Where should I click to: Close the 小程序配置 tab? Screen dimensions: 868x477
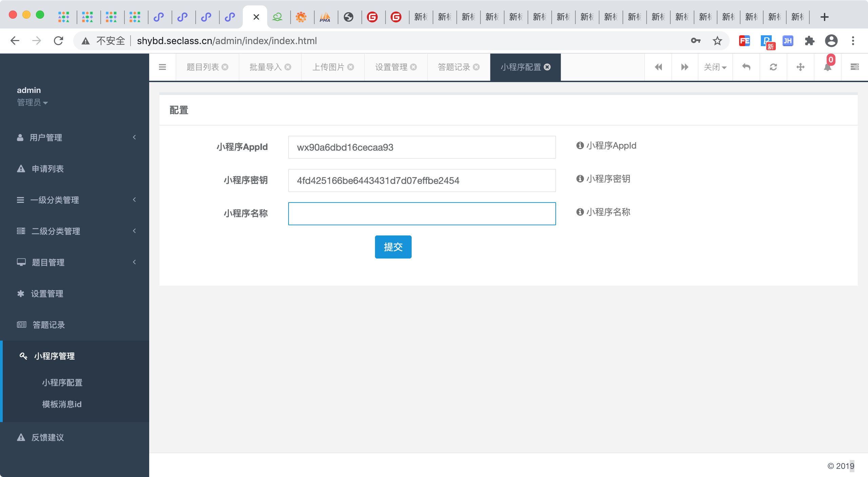pyautogui.click(x=547, y=67)
